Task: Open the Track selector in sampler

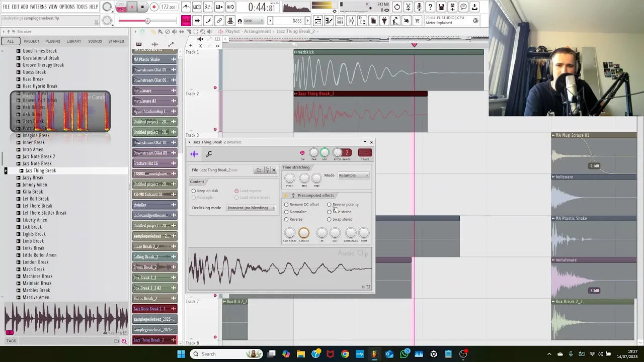Action: (365, 153)
